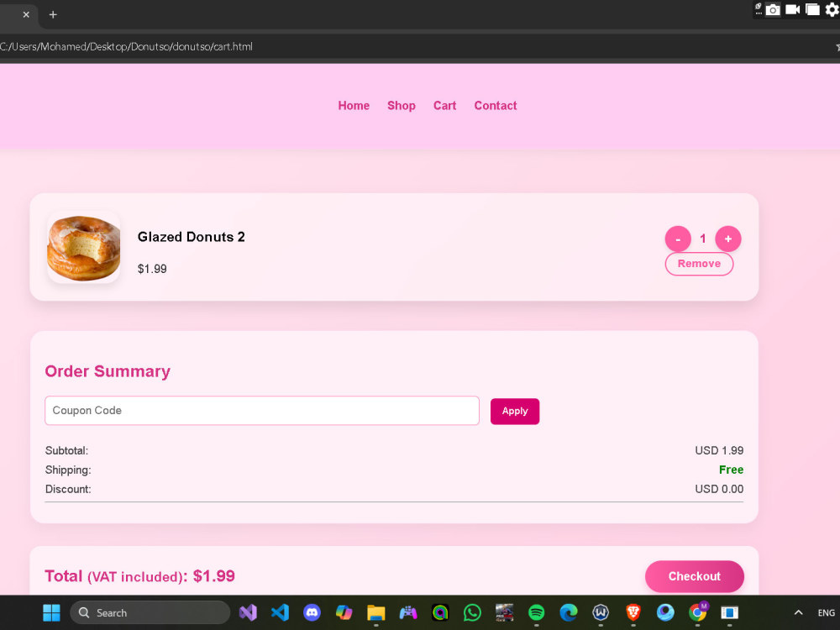Launch Discord from the taskbar

click(312, 612)
